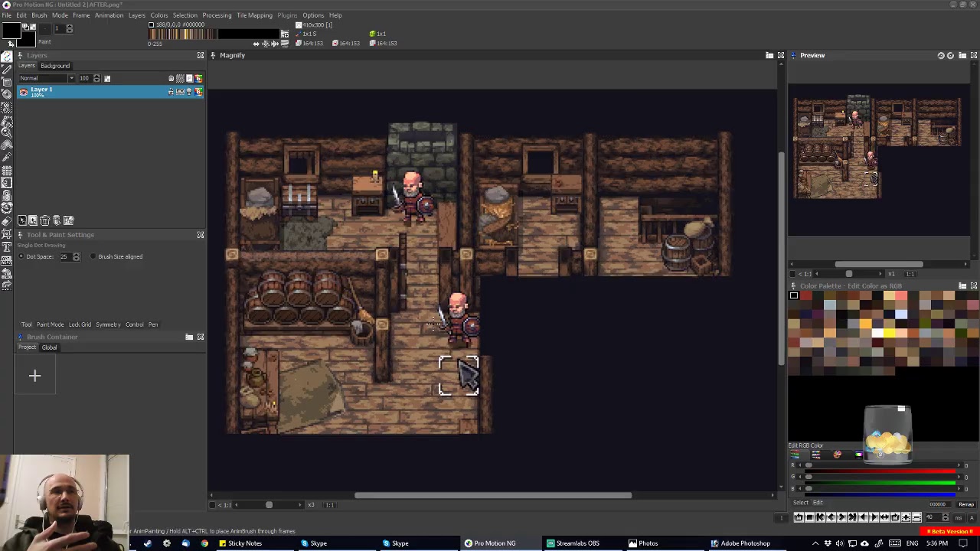The width and height of the screenshot is (980, 551).
Task: Select the dotted freehand paint tool
Action: coord(7,57)
